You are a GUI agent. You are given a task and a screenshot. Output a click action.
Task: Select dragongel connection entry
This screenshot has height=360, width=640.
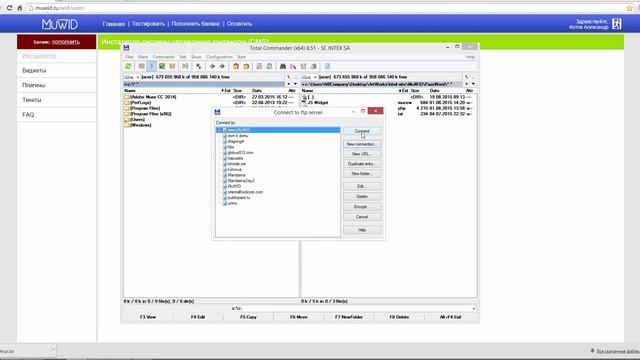coord(236,141)
